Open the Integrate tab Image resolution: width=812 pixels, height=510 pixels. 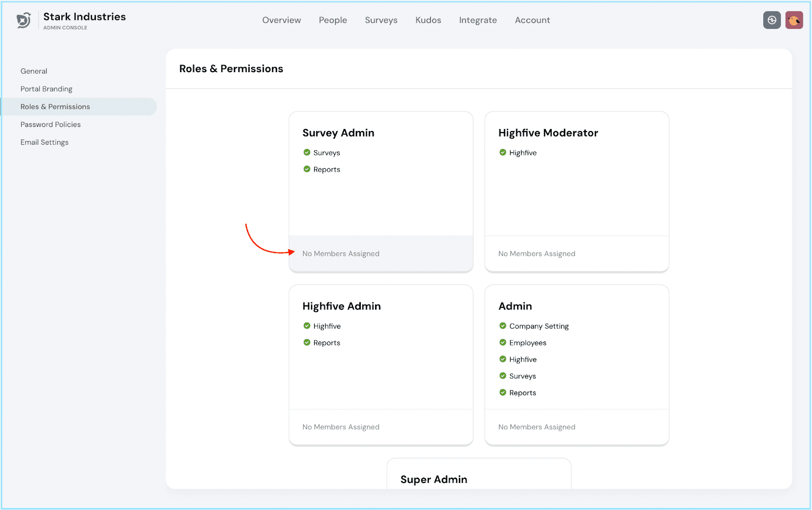(x=478, y=20)
